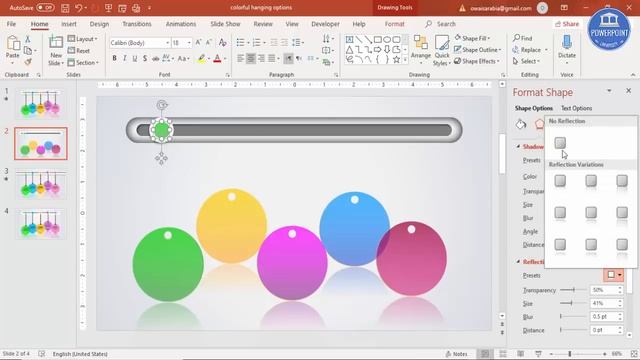Switch to Text Options in pane

coord(576,108)
